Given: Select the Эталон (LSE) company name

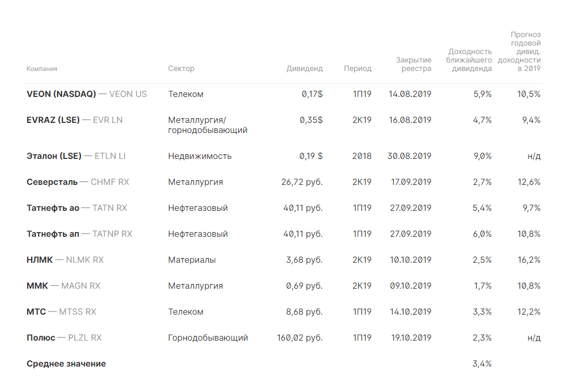Looking at the screenshot, I should pos(54,156).
